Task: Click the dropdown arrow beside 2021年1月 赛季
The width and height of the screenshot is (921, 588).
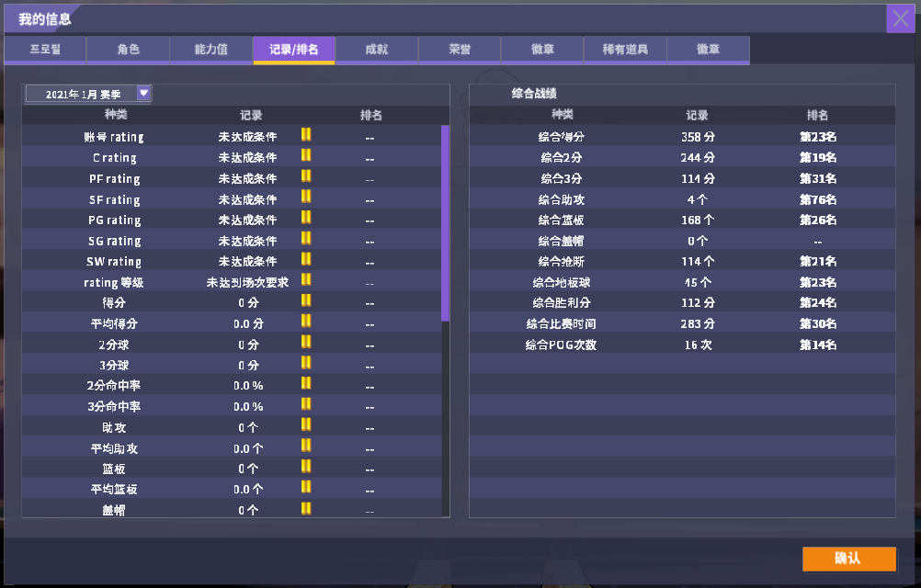Action: tap(144, 93)
